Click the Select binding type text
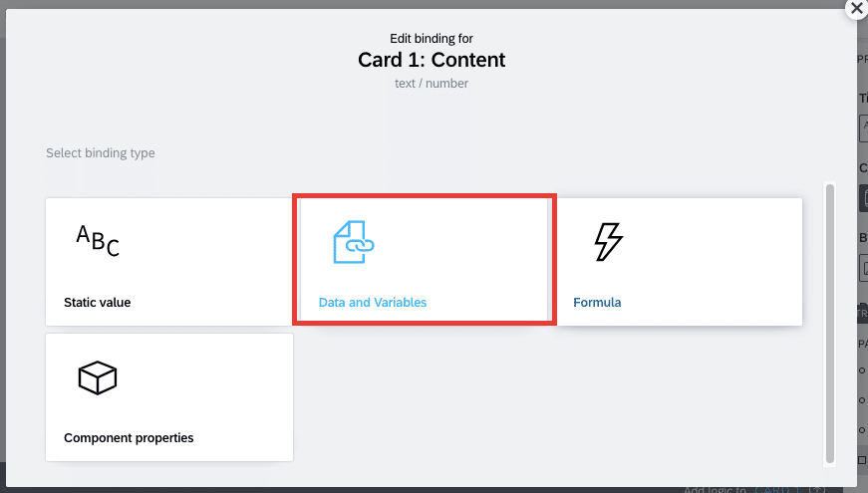Screen dimensions: 868x493 [x=101, y=152]
